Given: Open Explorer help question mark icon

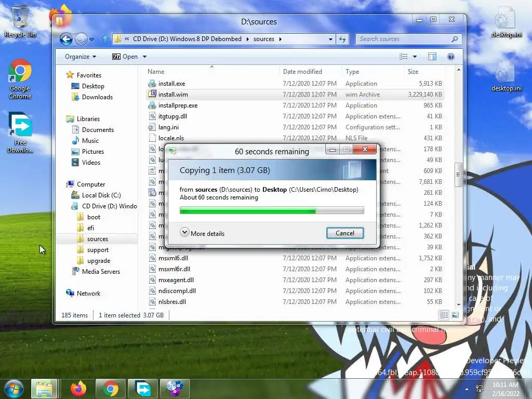Looking at the screenshot, I should click(451, 57).
